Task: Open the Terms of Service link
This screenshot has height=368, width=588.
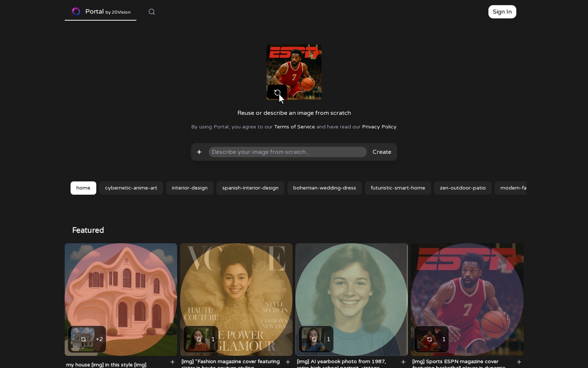Action: pos(294,127)
